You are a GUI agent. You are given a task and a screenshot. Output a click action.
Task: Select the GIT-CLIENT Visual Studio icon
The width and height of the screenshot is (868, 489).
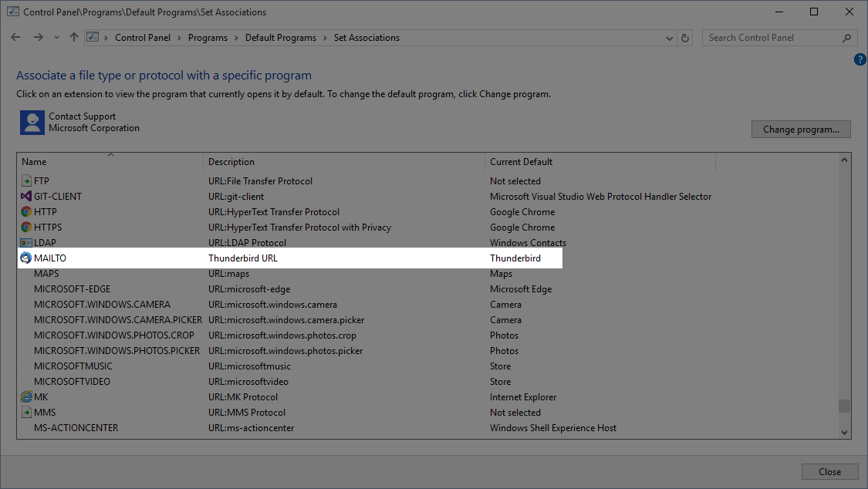coord(26,197)
